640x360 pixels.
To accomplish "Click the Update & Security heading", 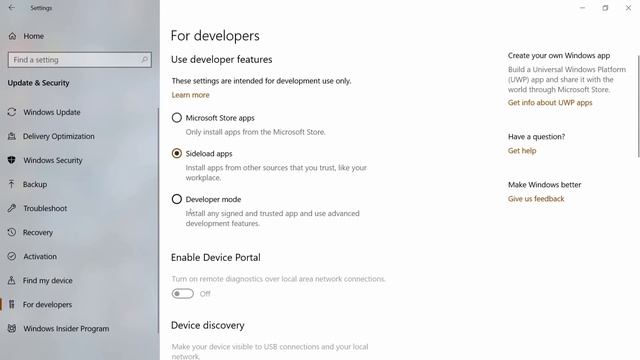I will click(38, 83).
